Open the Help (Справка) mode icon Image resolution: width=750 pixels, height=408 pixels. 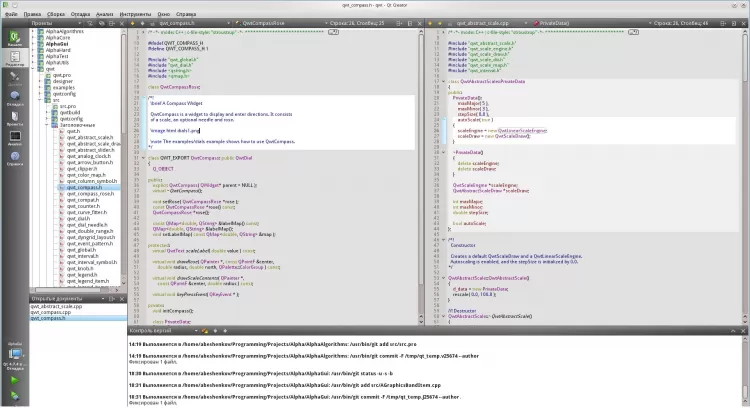tap(14, 158)
